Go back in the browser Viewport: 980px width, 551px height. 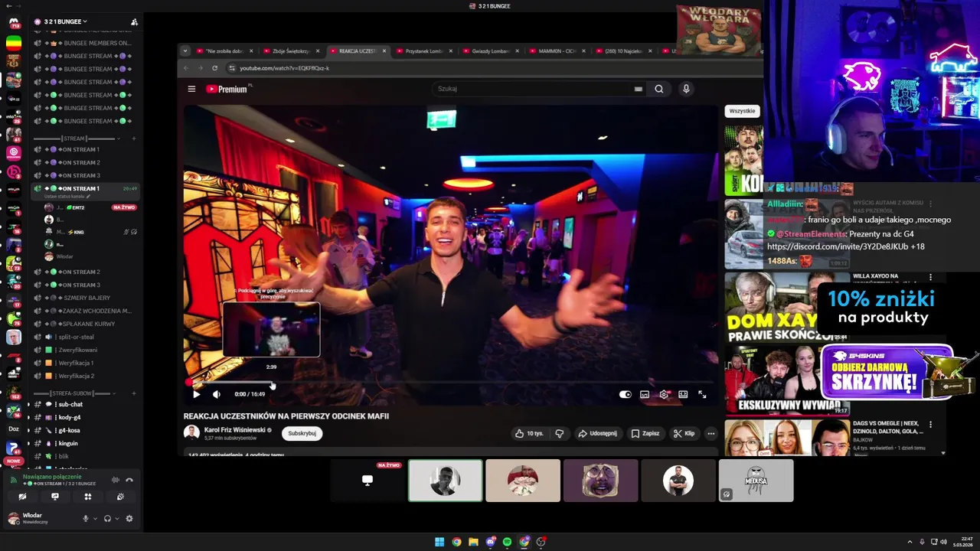186,68
